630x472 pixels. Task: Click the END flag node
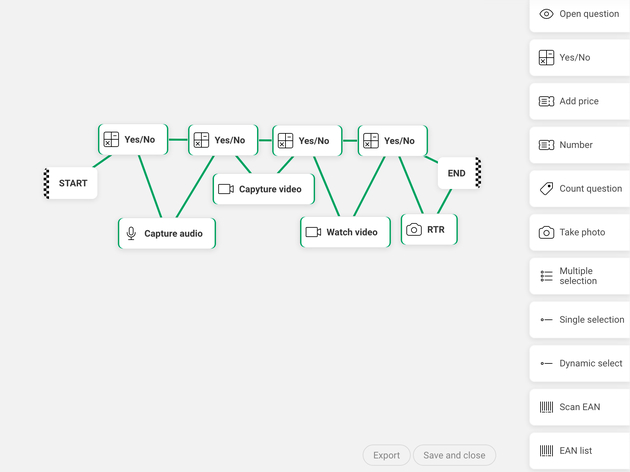tap(458, 173)
